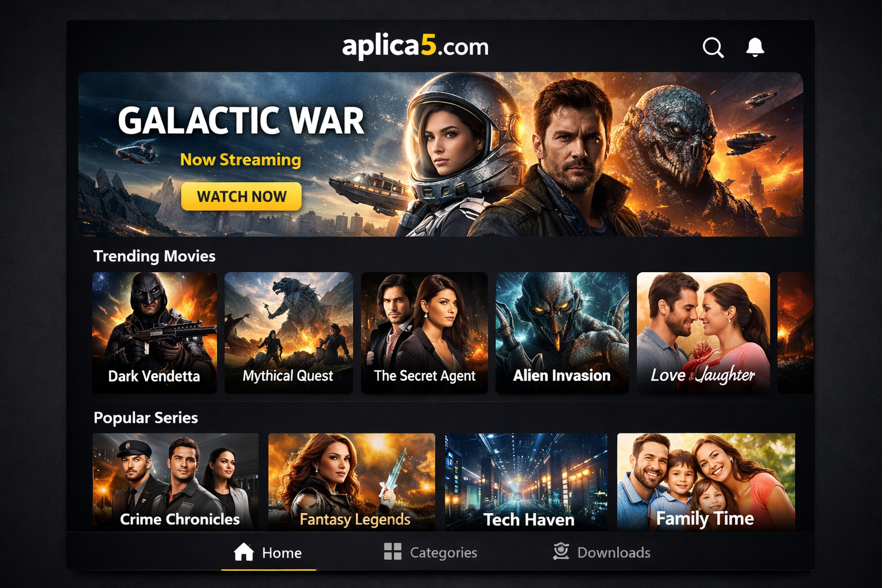Click the Home house icon
This screenshot has height=588, width=882.
[244, 552]
